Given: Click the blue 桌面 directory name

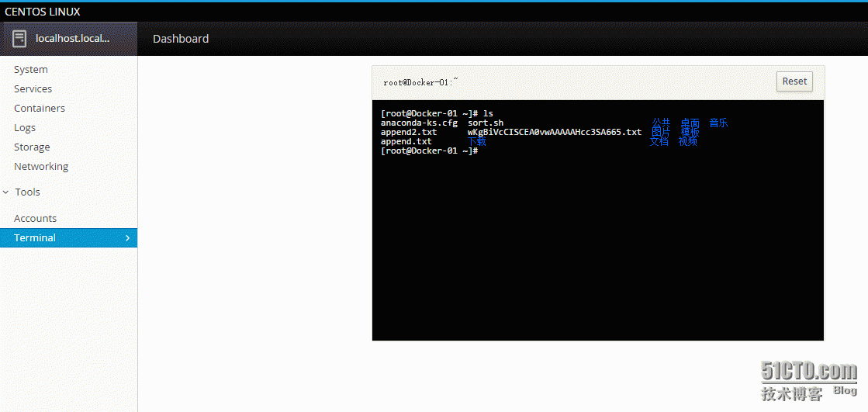Looking at the screenshot, I should pyautogui.click(x=690, y=123).
